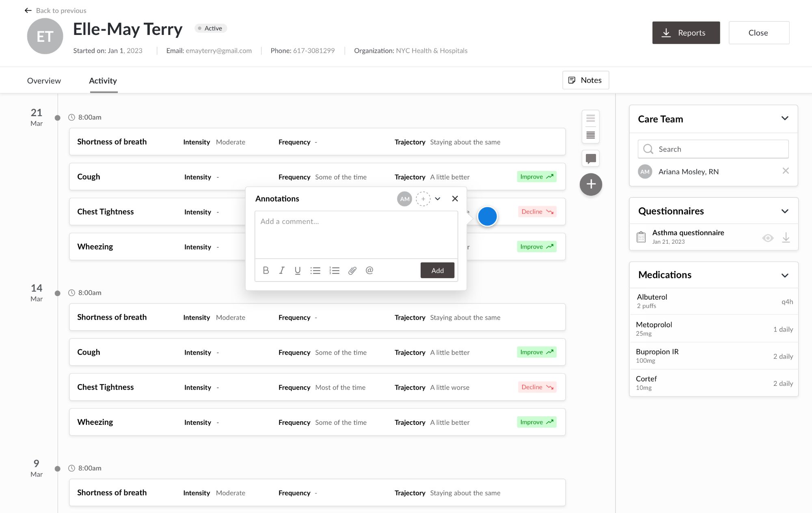Screen dimensions: 812x513
Task: Attach a file with paperclip icon
Action: pyautogui.click(x=352, y=271)
